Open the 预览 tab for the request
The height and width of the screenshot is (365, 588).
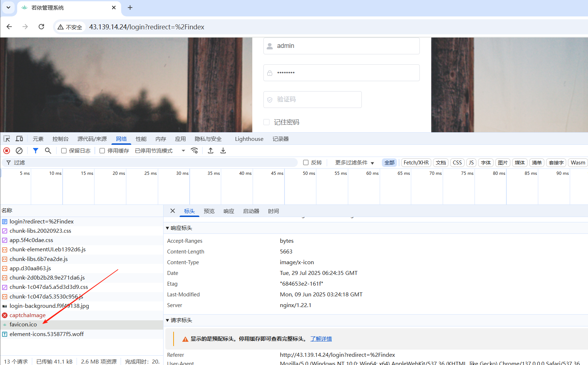[209, 211]
